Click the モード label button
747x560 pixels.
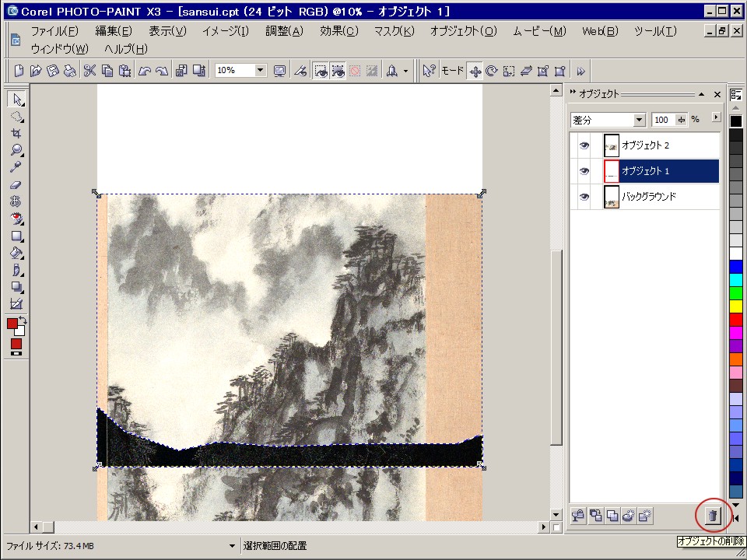pos(452,71)
